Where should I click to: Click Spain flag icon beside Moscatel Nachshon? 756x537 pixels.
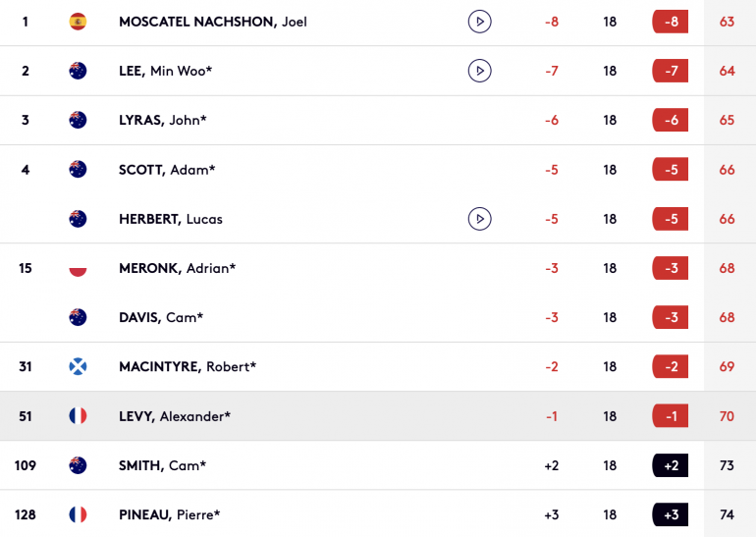[x=78, y=22]
